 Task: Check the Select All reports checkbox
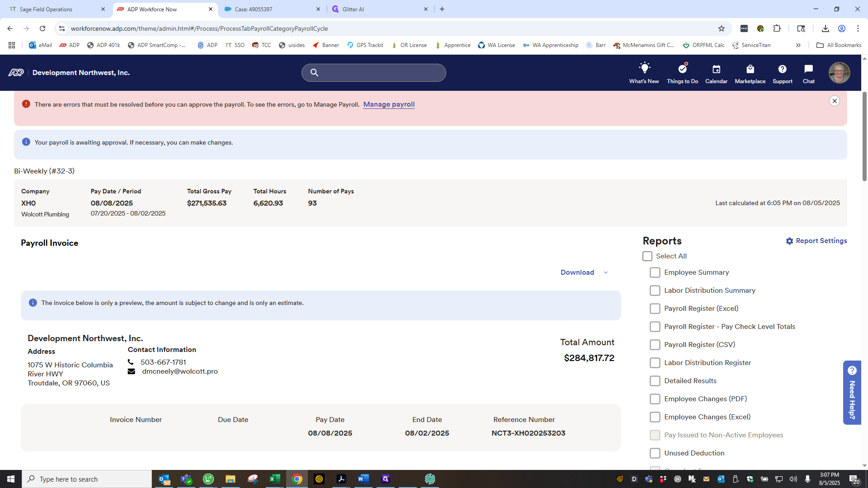647,256
